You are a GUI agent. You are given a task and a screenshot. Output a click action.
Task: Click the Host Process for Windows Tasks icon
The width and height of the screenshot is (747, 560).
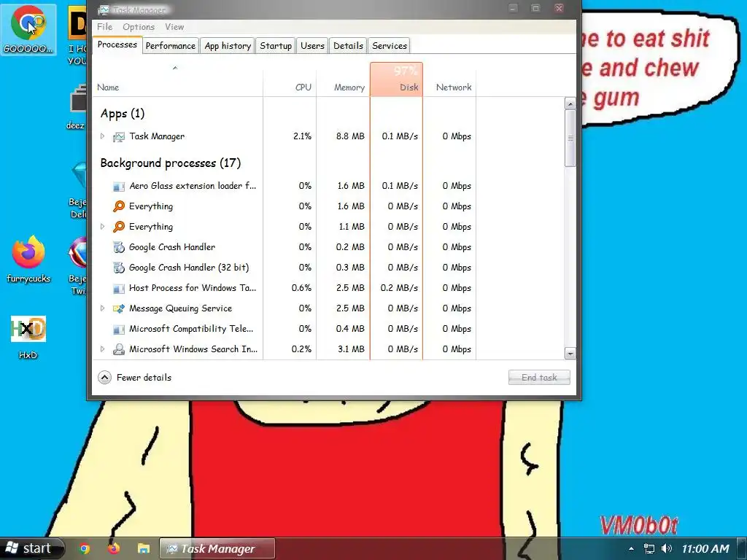click(x=119, y=288)
